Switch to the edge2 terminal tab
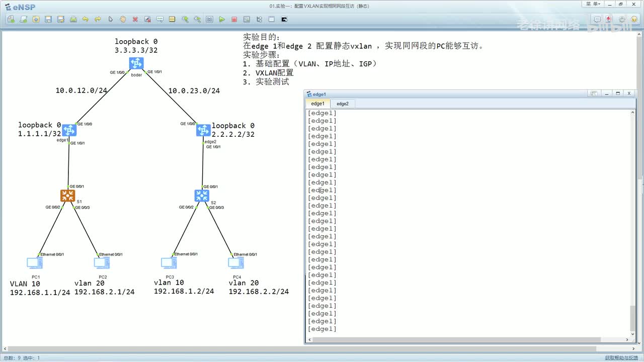This screenshot has width=644, height=362. pyautogui.click(x=343, y=104)
